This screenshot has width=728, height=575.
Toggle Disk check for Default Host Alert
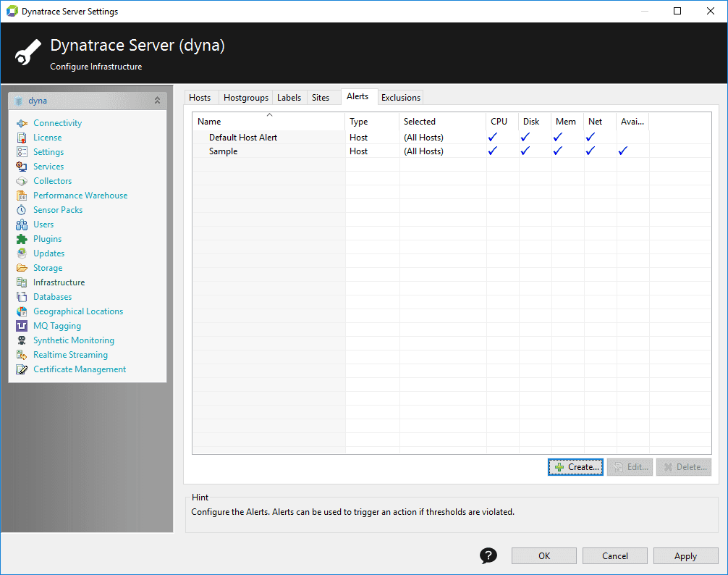click(525, 137)
